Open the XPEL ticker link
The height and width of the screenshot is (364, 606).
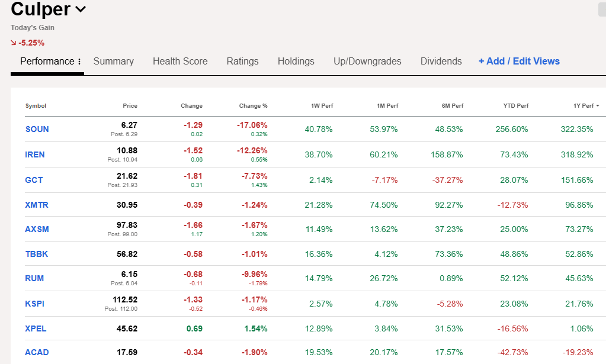(36, 329)
